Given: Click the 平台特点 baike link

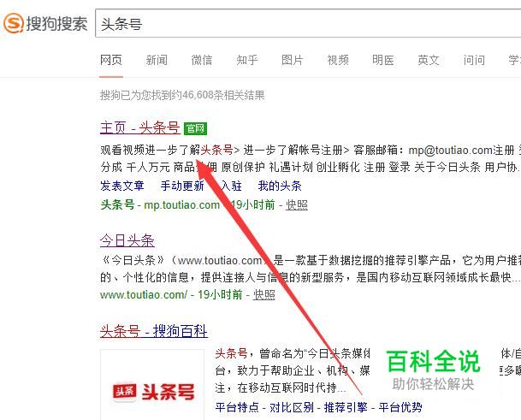Looking at the screenshot, I should (x=237, y=407).
